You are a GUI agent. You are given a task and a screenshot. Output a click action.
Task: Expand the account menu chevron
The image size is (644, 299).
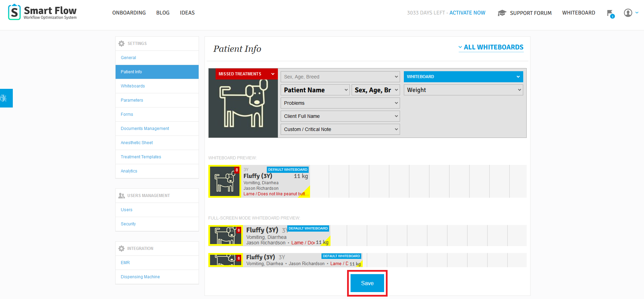(637, 13)
